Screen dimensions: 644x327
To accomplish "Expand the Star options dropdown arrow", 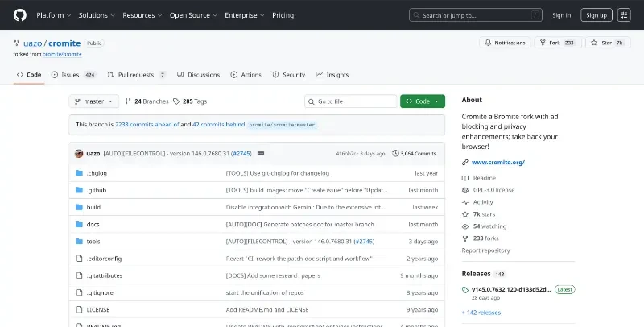I will coord(625,42).
